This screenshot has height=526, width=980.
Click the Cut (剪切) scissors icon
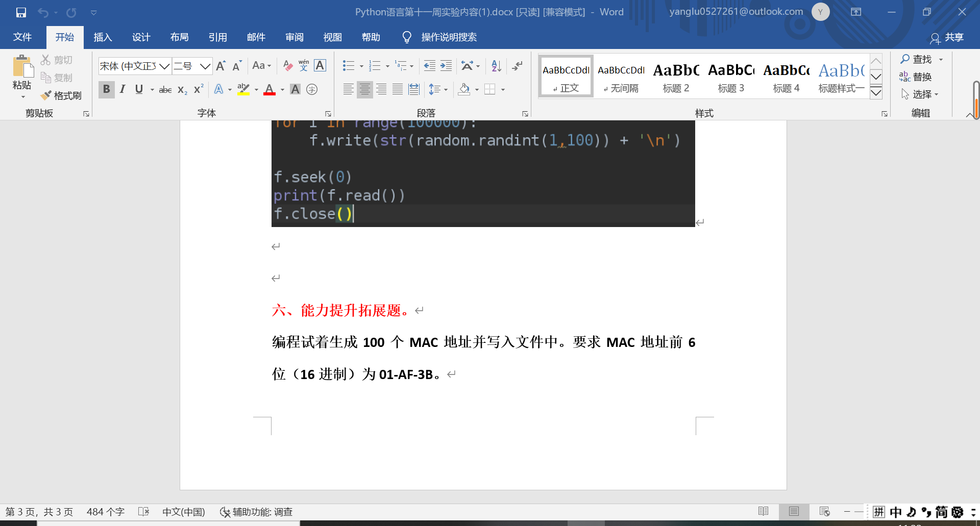(x=46, y=60)
